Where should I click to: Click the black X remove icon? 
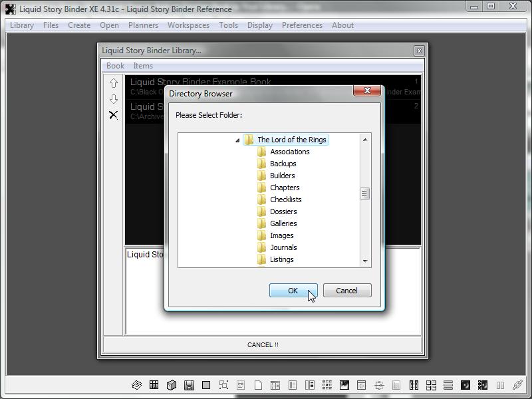(114, 115)
